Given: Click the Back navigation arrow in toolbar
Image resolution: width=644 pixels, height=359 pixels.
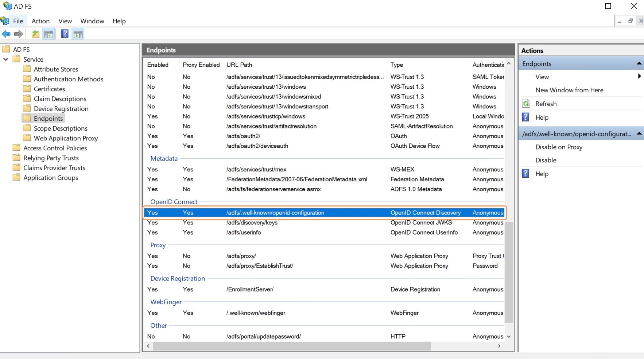Looking at the screenshot, I should pyautogui.click(x=6, y=34).
